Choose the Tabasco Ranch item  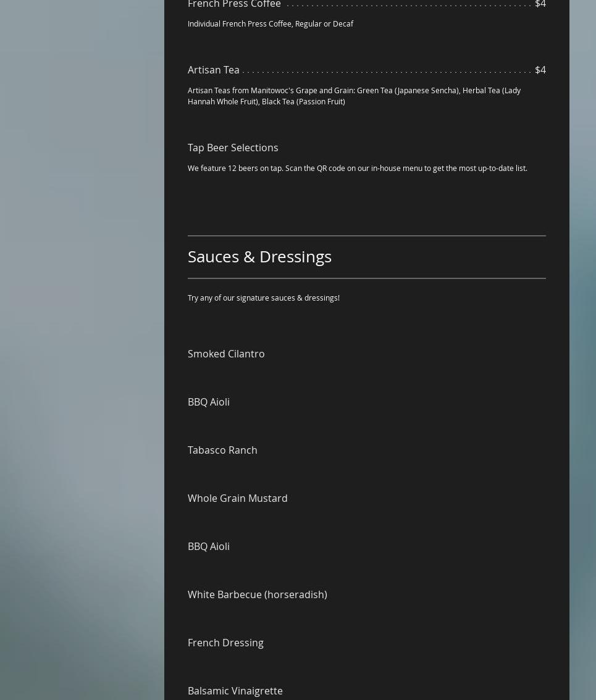point(222,450)
